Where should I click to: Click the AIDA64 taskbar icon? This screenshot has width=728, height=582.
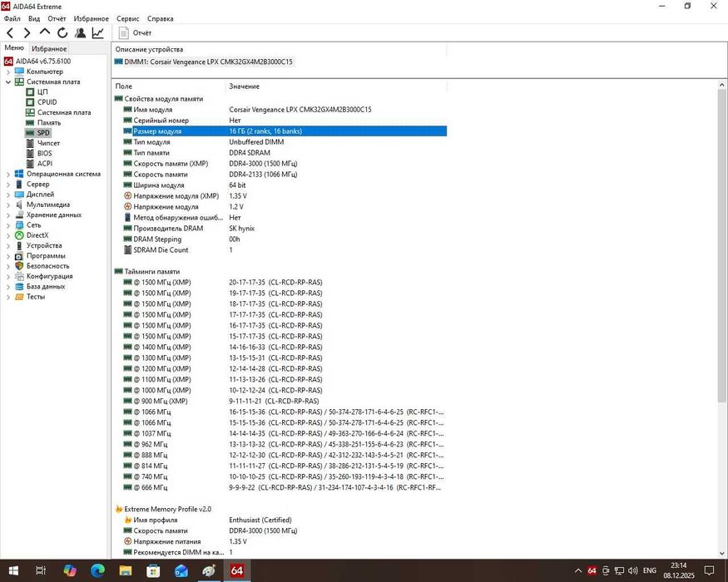coord(237,570)
